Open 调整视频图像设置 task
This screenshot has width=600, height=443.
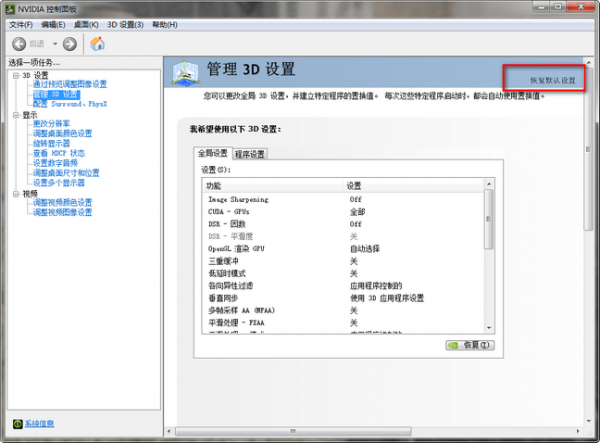[62, 212]
